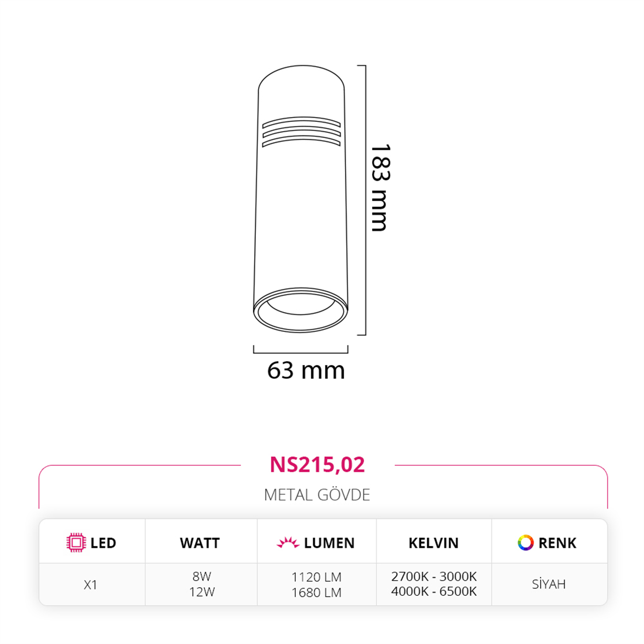Click the spotlight cylinder line drawing
This screenshot has height=644, width=644.
coord(301,198)
